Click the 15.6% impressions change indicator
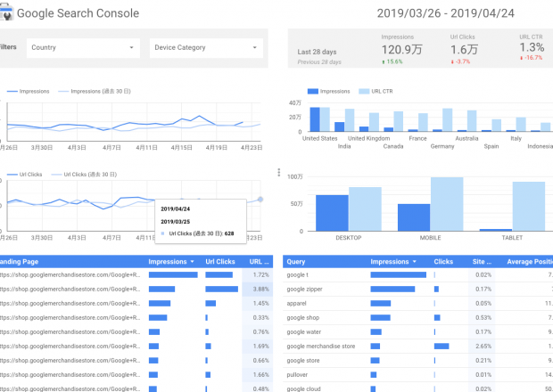553x392 pixels. pos(392,61)
